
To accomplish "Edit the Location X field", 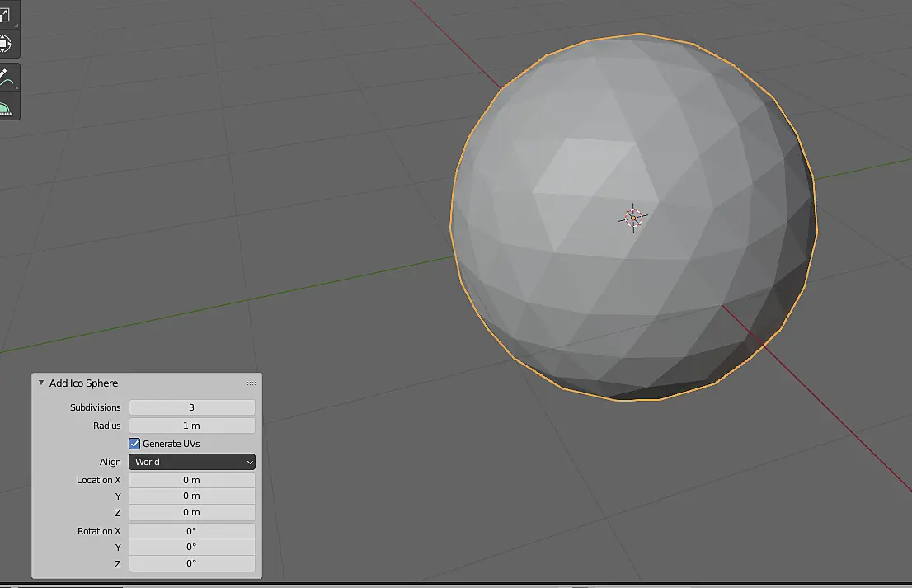I will pos(192,480).
